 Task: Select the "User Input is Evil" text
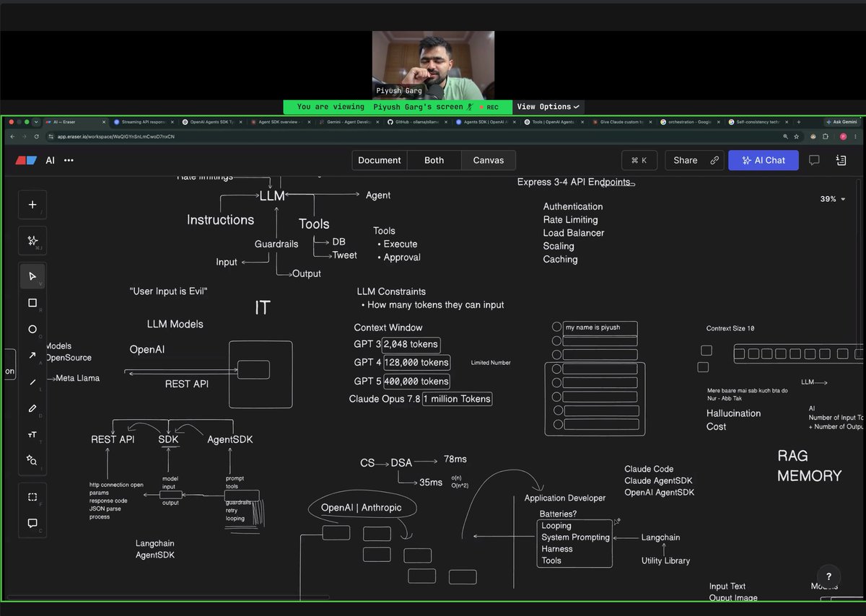pyautogui.click(x=168, y=291)
